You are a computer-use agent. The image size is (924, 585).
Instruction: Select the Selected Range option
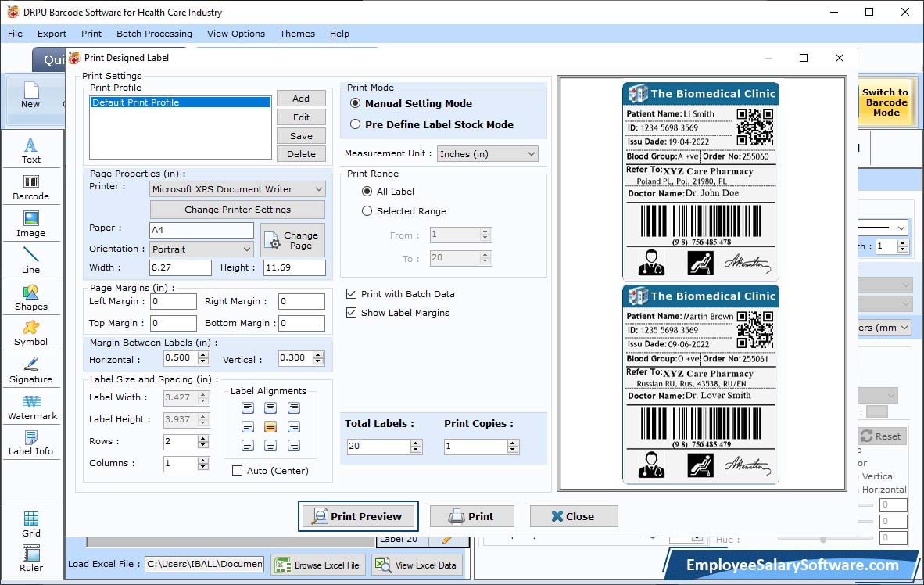pyautogui.click(x=367, y=211)
